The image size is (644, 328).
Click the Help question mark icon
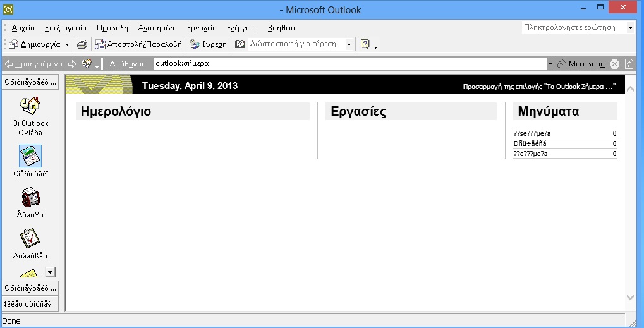[x=365, y=44]
